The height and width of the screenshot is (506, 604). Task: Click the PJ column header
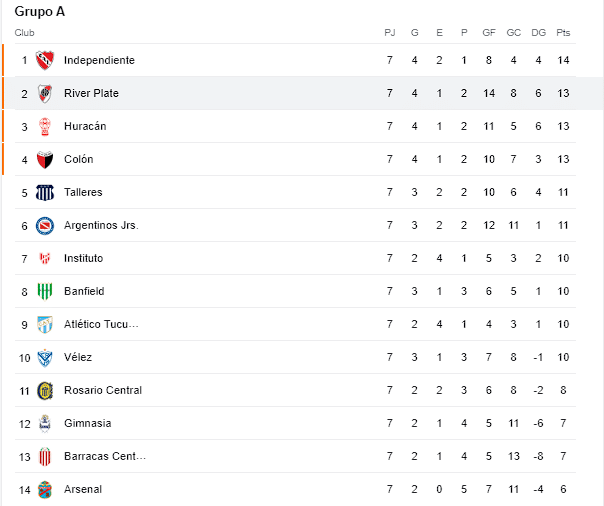(390, 33)
